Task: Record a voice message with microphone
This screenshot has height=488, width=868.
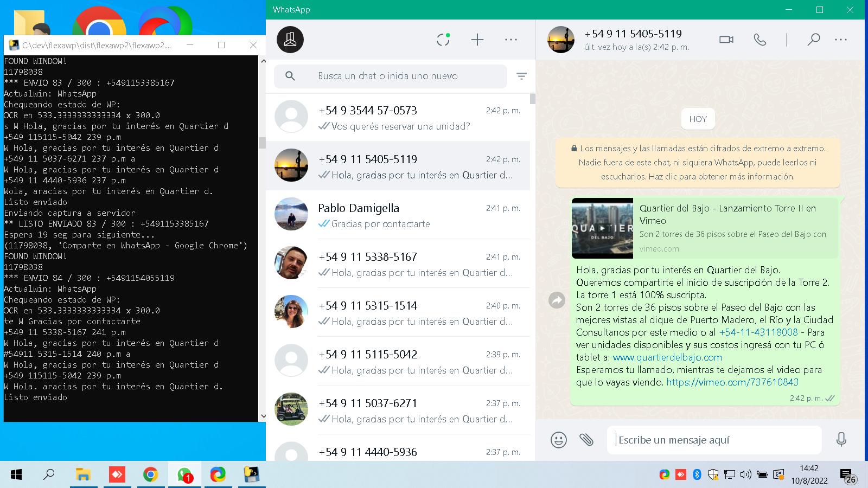Action: click(x=841, y=440)
